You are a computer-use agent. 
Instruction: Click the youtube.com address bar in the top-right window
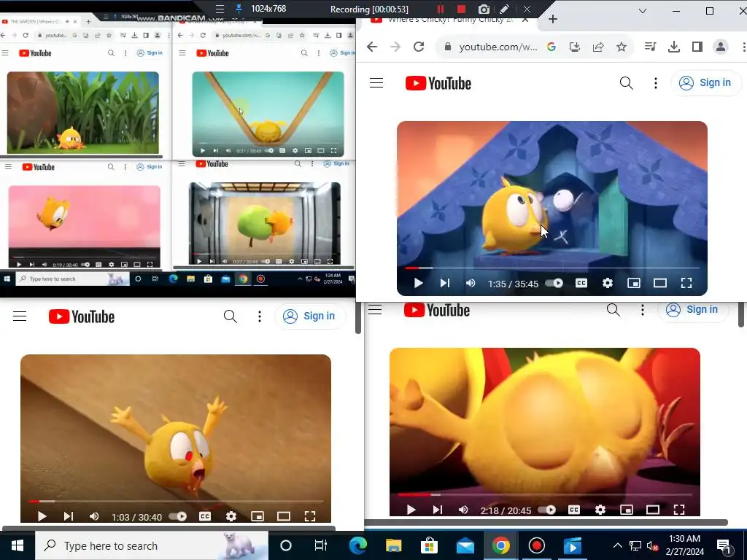(x=498, y=47)
